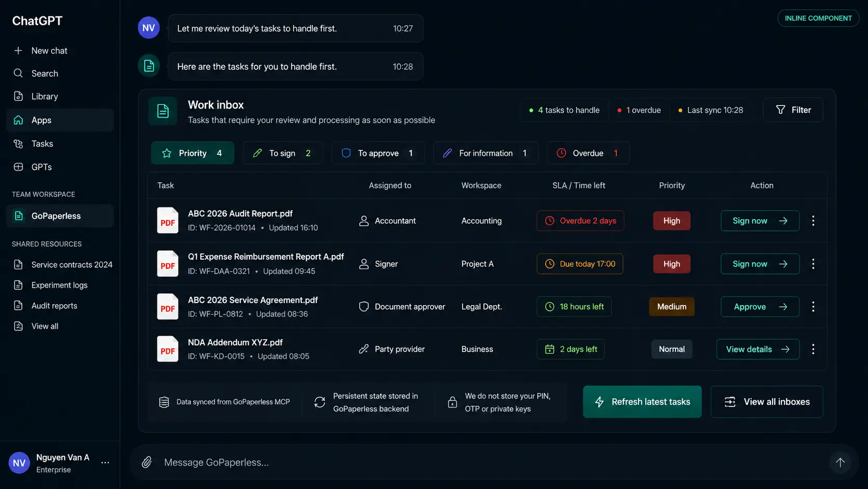The width and height of the screenshot is (868, 489).
Task: Click the 1 overdue status chip
Action: (x=639, y=110)
